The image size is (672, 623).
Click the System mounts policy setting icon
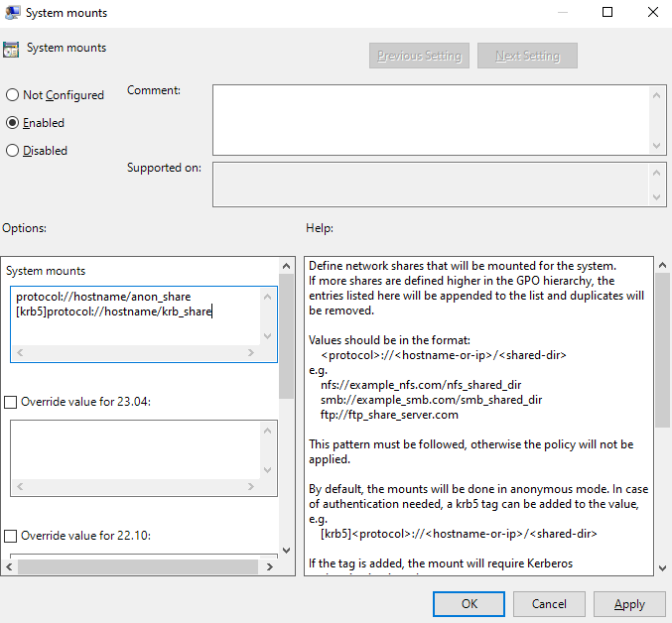click(11, 49)
